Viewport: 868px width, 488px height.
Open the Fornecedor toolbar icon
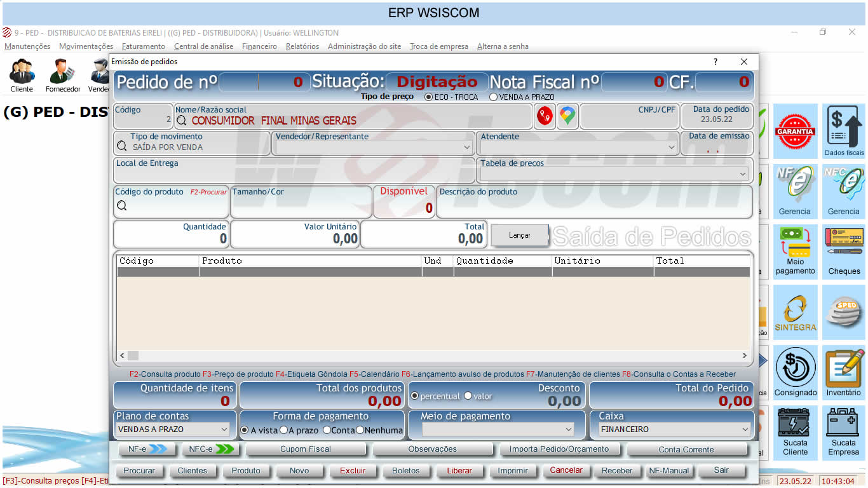(x=62, y=71)
